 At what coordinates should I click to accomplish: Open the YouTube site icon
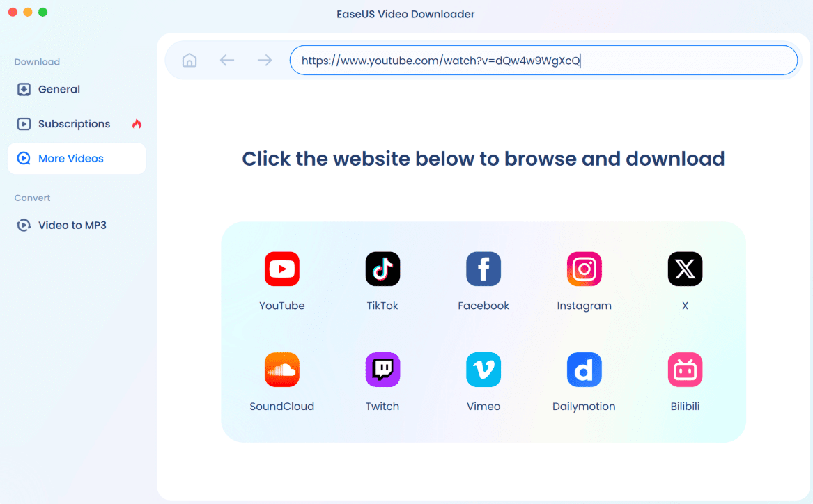282,269
